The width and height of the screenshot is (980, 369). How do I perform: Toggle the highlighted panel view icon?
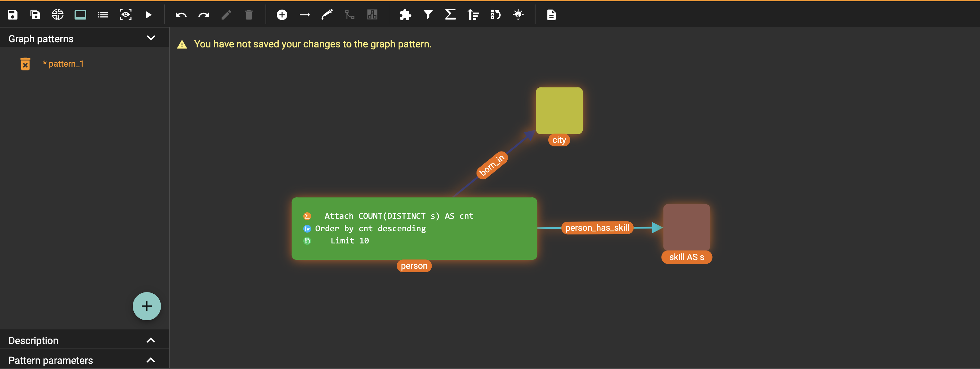80,15
